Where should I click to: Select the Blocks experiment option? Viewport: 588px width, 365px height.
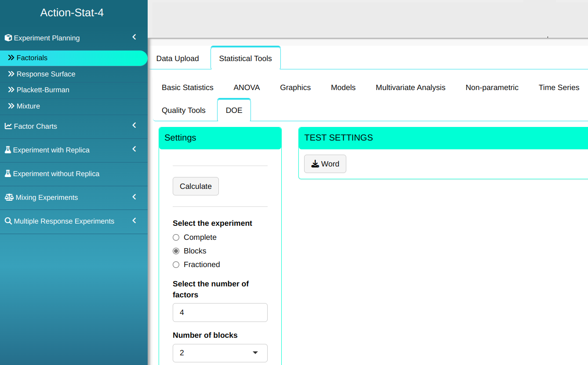pos(176,251)
